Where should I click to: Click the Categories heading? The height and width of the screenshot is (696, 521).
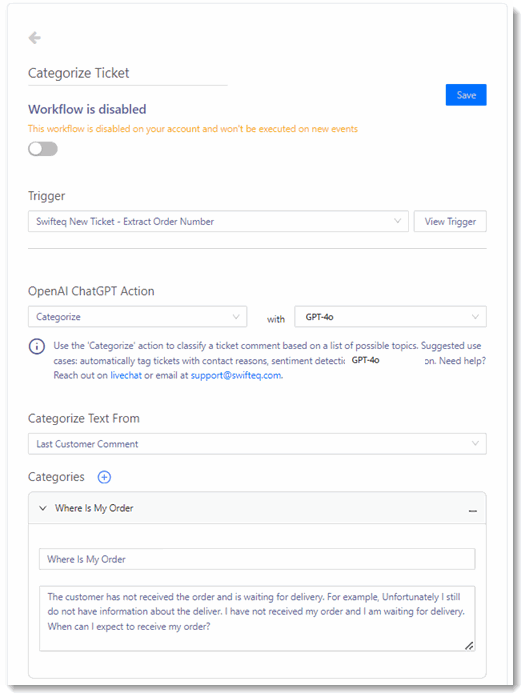pyautogui.click(x=56, y=477)
